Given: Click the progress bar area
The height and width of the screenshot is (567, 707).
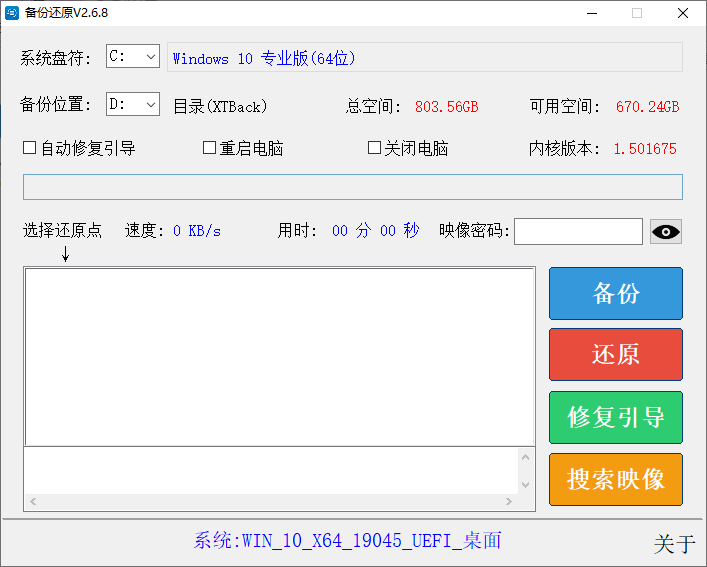Looking at the screenshot, I should point(352,187).
